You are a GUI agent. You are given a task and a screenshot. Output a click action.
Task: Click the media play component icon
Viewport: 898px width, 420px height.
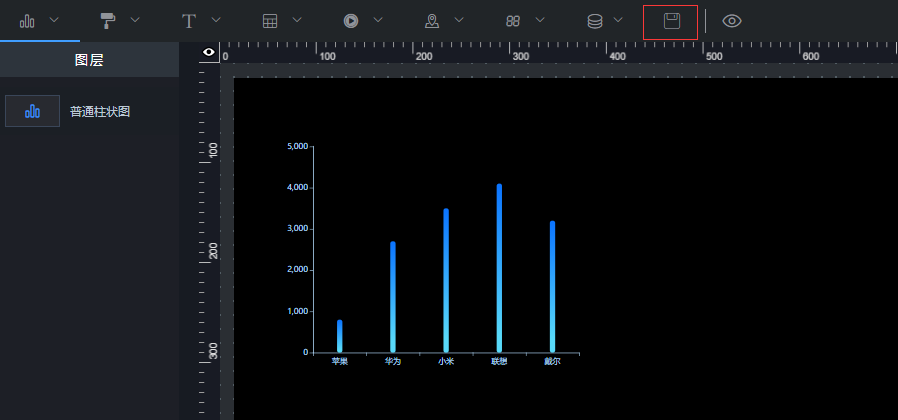tap(351, 21)
